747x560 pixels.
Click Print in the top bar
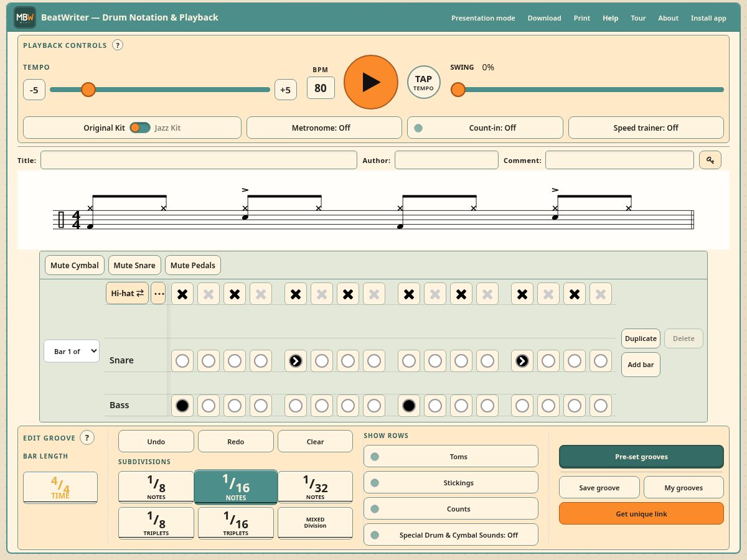click(582, 18)
